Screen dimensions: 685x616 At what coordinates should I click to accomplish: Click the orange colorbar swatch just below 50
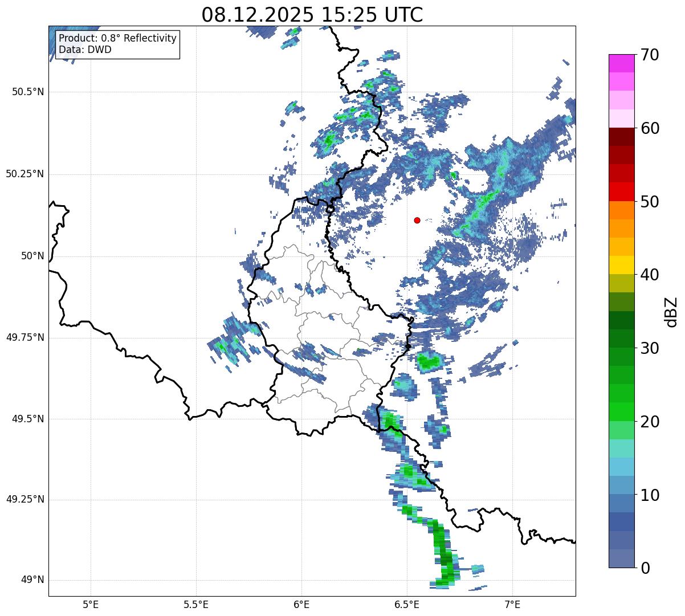(x=621, y=210)
